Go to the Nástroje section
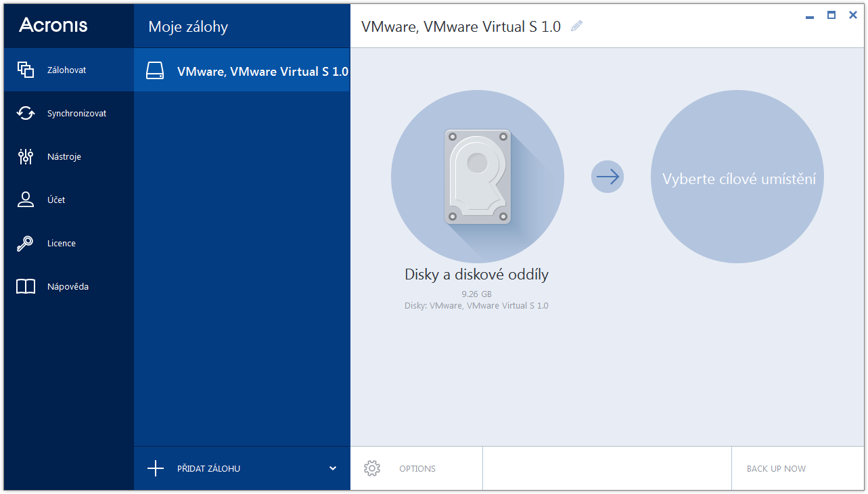This screenshot has height=494, width=868. coord(69,156)
